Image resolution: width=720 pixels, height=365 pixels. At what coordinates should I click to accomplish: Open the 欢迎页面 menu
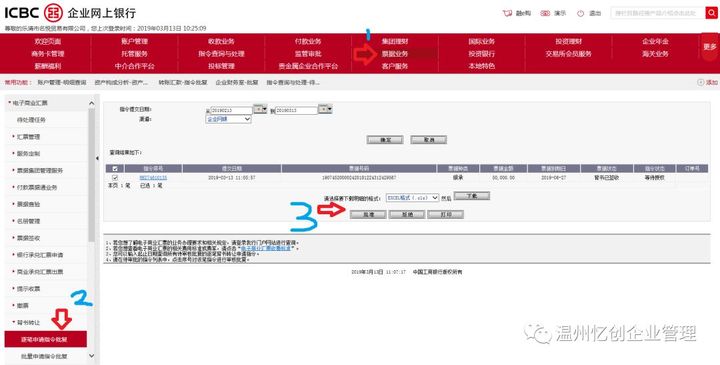[x=48, y=41]
